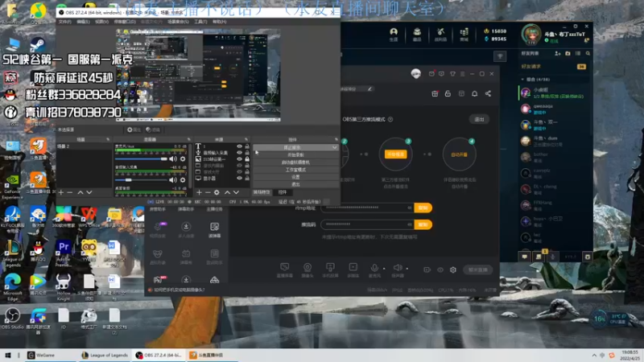Viewport: 644px width, 362px height.
Task: Select scene 场景 2 in OBS
Action: click(84, 146)
